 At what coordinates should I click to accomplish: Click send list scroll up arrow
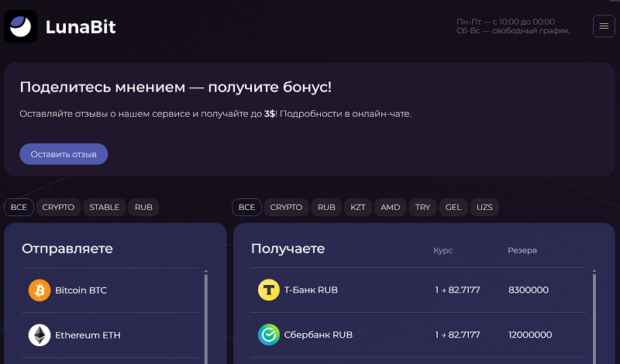pyautogui.click(x=206, y=272)
